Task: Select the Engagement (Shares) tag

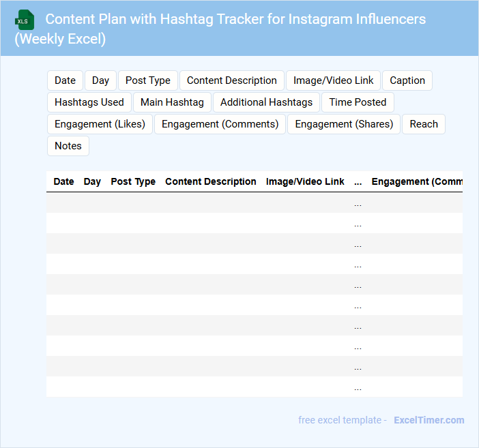Action: pos(344,124)
